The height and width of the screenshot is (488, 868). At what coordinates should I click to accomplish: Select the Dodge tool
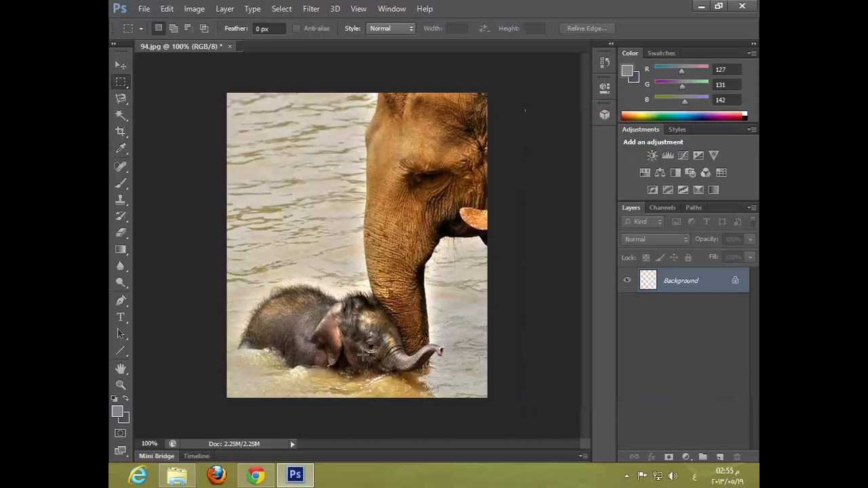point(121,283)
